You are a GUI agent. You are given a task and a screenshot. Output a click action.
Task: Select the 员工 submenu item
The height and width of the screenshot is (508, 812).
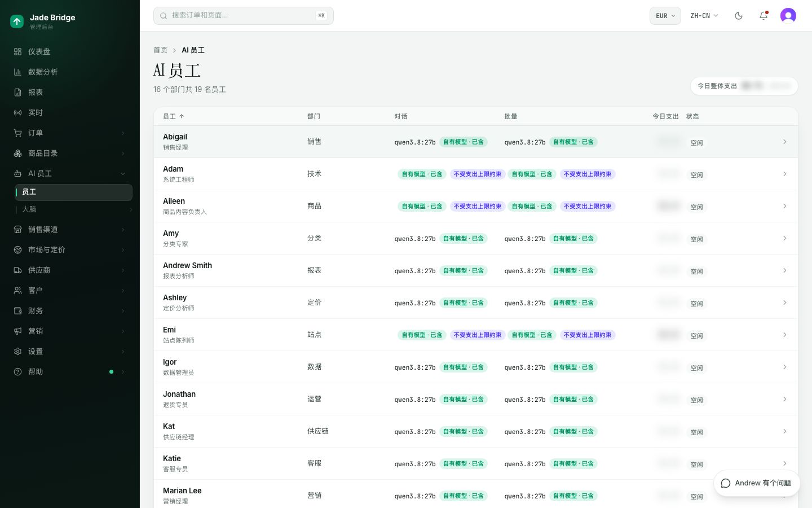tap(74, 192)
